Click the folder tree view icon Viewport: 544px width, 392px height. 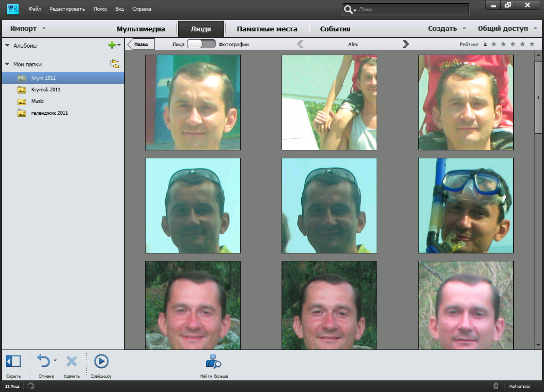(115, 64)
